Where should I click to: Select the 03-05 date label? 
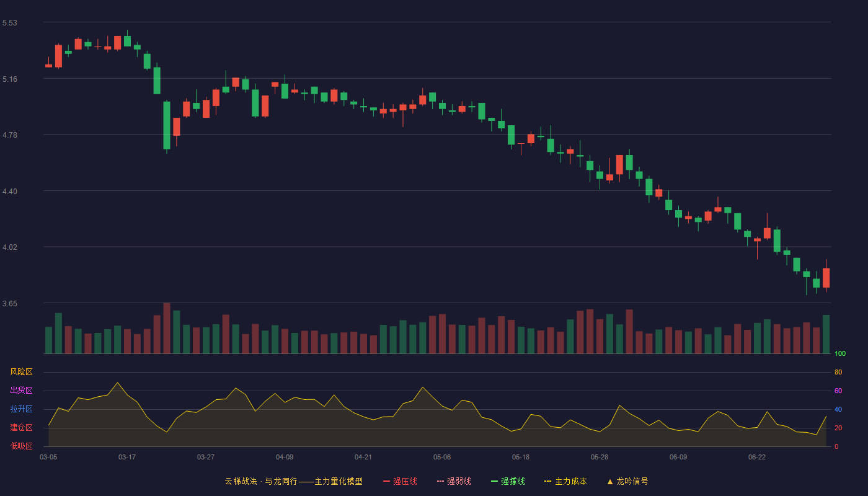click(x=48, y=457)
